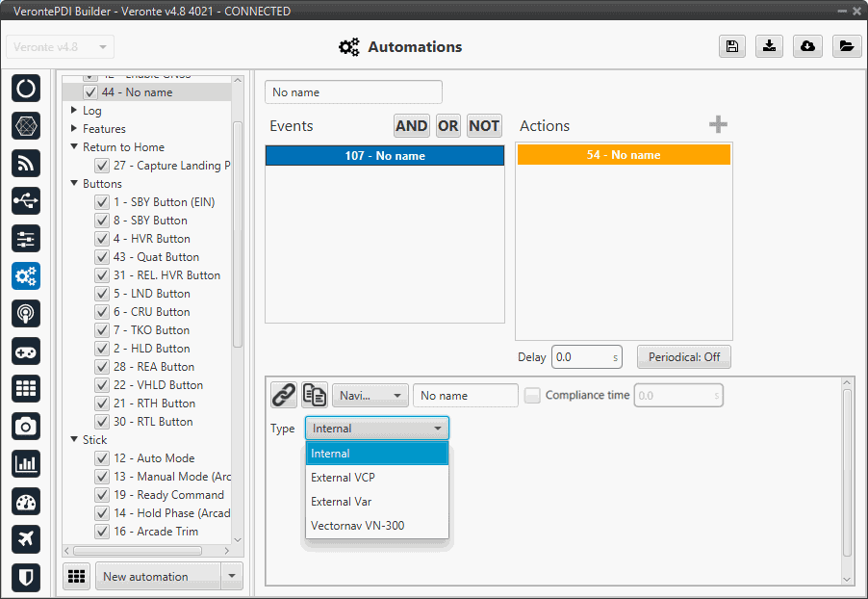Uncheck the 4 - HVR Button checkbox
The height and width of the screenshot is (599, 868).
click(101, 239)
